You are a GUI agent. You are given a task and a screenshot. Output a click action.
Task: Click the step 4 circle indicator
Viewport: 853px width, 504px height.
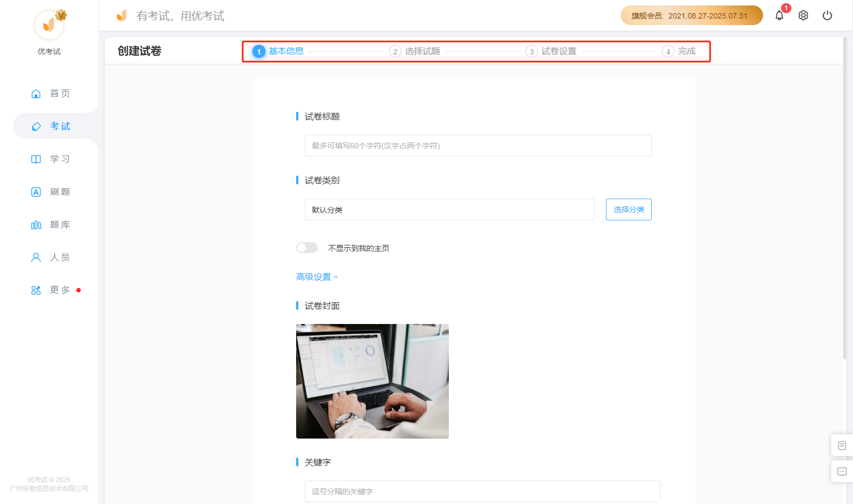point(668,51)
